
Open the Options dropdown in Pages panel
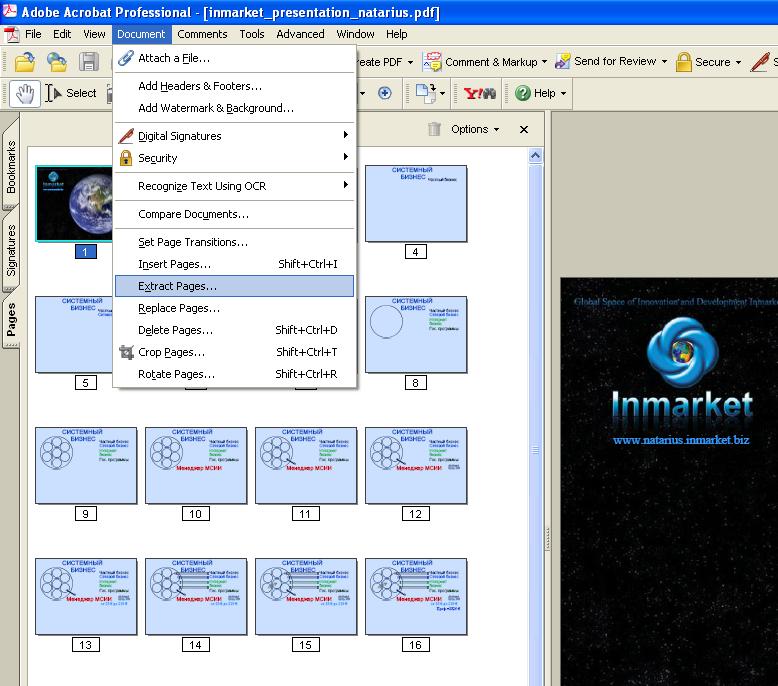point(475,129)
